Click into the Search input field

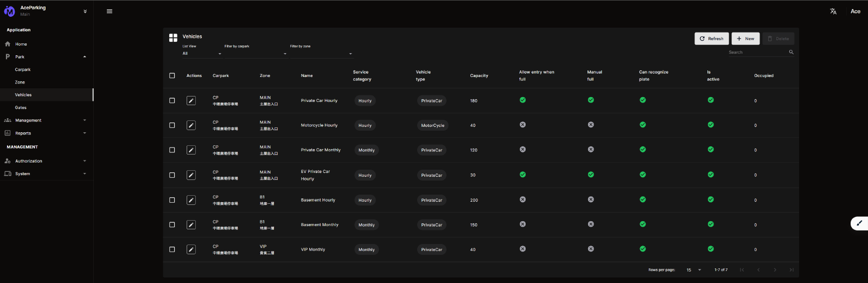click(757, 53)
